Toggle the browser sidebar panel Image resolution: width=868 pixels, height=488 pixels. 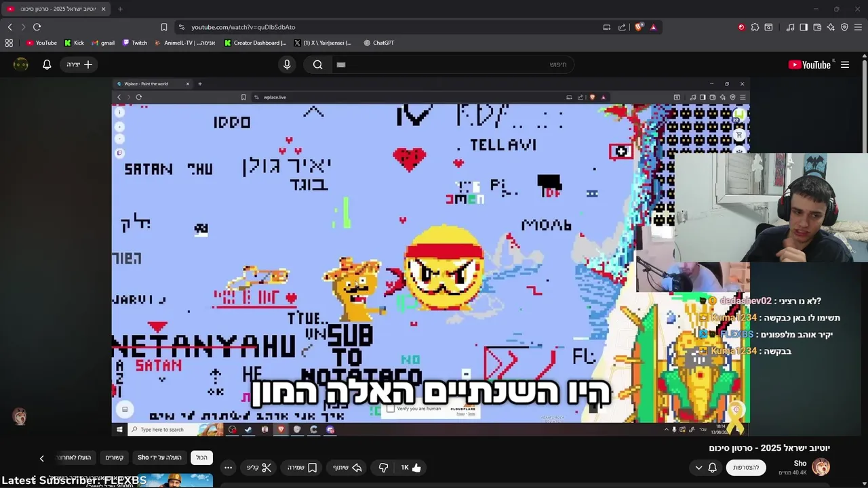tap(804, 27)
